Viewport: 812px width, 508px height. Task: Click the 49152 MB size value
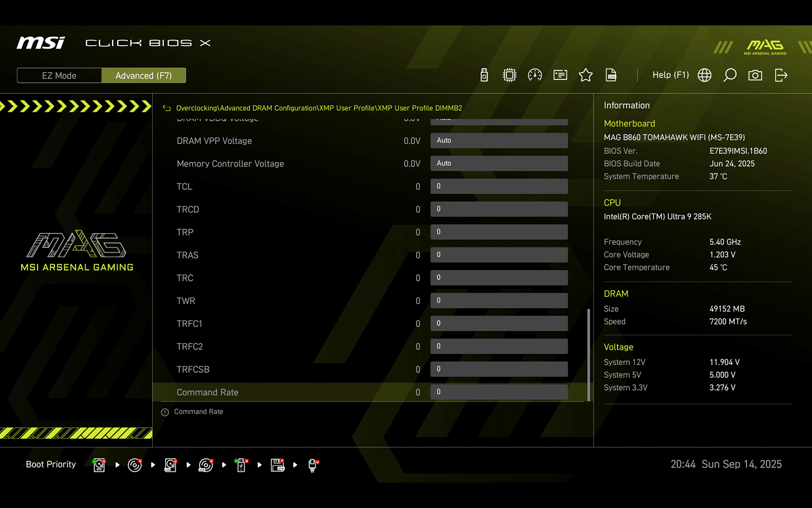coord(727,309)
